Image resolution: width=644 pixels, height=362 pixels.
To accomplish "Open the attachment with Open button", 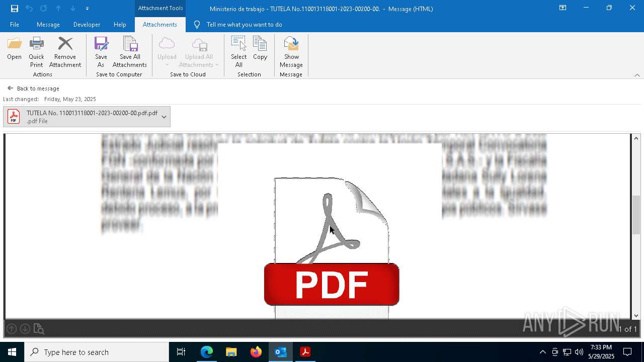I will [x=14, y=49].
